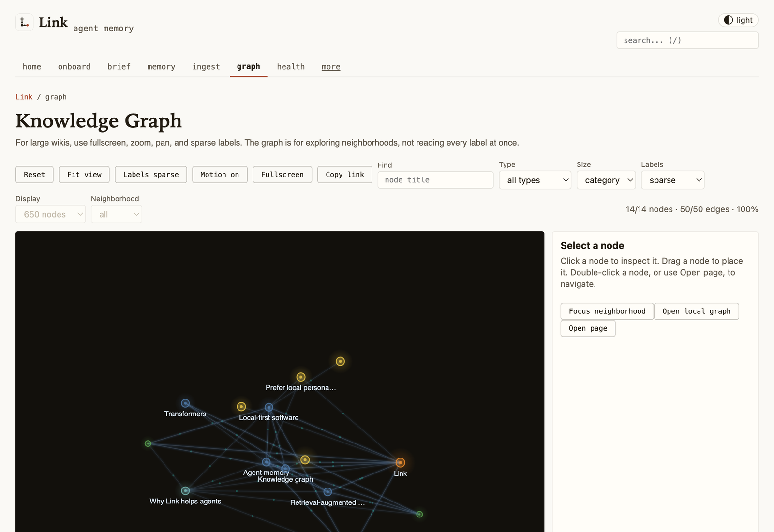Viewport: 774px width, 532px height.
Task: Click the Open page button
Action: [x=588, y=328]
